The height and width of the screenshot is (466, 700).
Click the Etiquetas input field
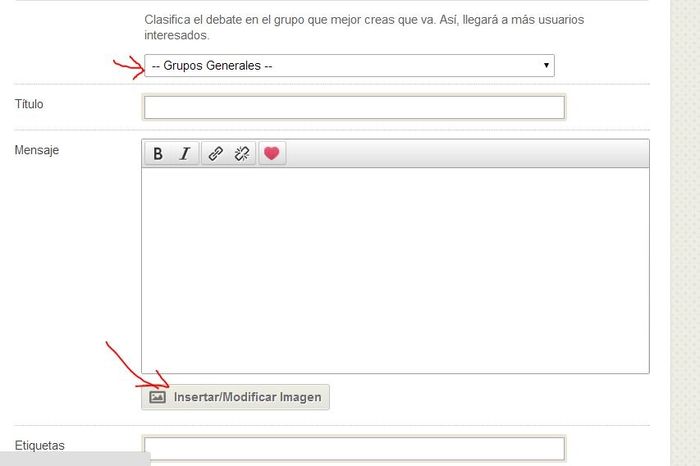pos(355,448)
